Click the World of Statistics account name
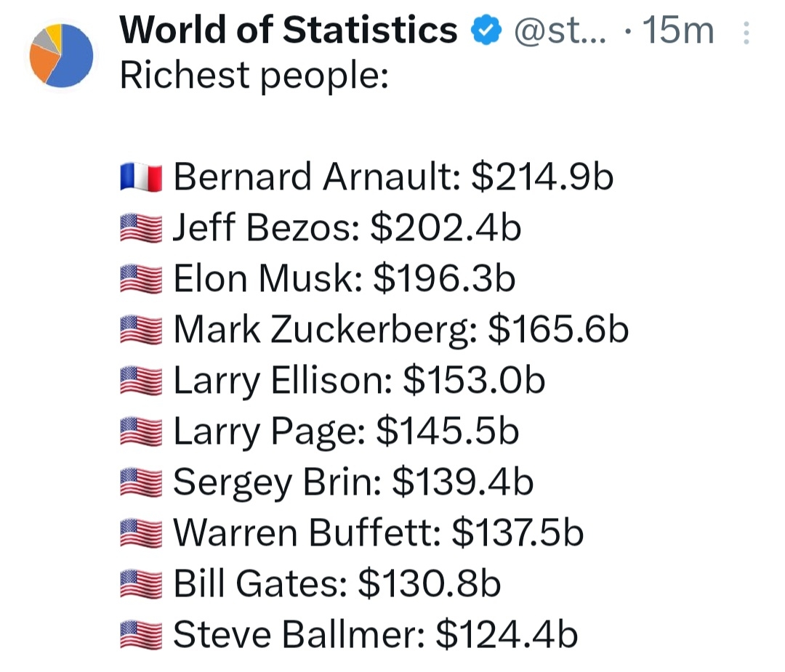 (289, 31)
